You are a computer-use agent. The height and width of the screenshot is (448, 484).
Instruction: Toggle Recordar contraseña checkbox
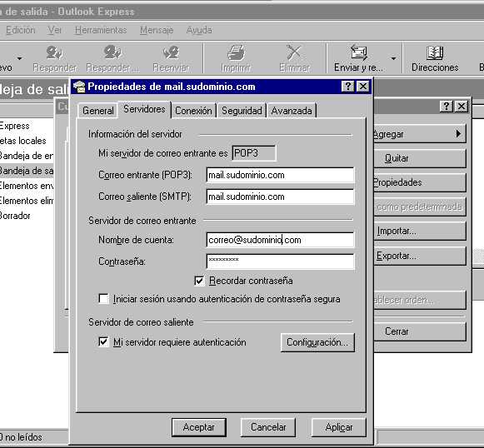(199, 281)
